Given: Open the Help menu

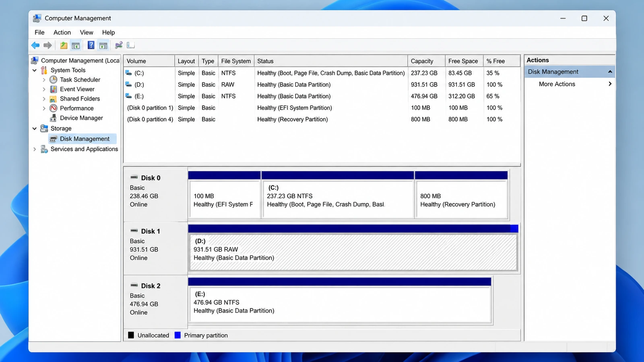Looking at the screenshot, I should pyautogui.click(x=108, y=33).
